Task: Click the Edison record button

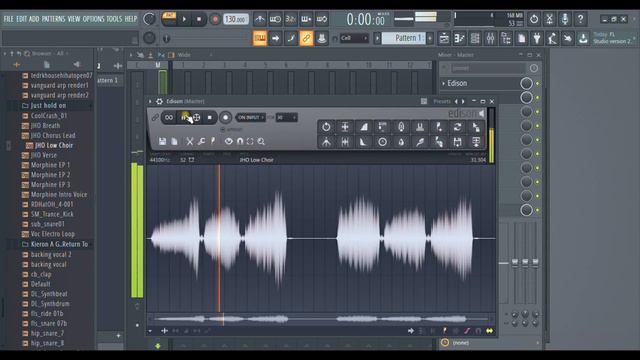Action: (x=225, y=118)
